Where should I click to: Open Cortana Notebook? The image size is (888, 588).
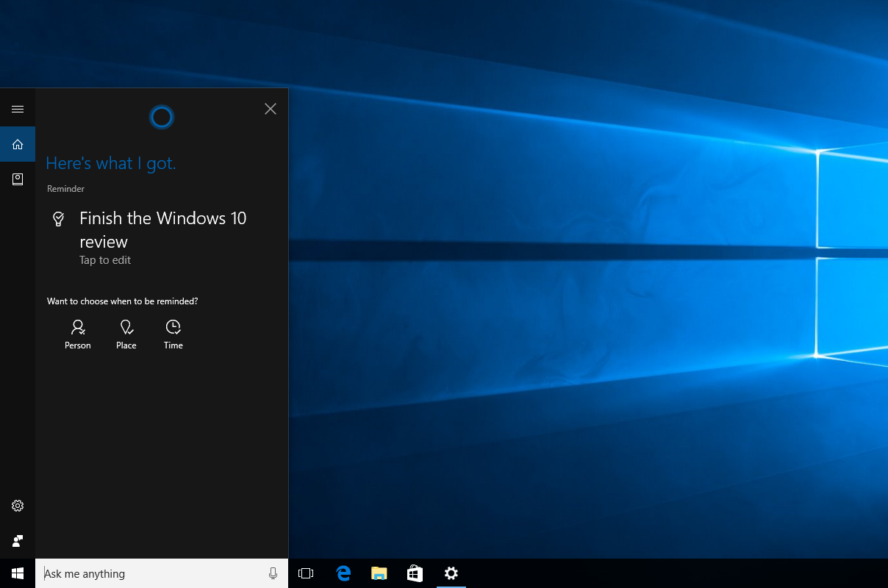(18, 179)
